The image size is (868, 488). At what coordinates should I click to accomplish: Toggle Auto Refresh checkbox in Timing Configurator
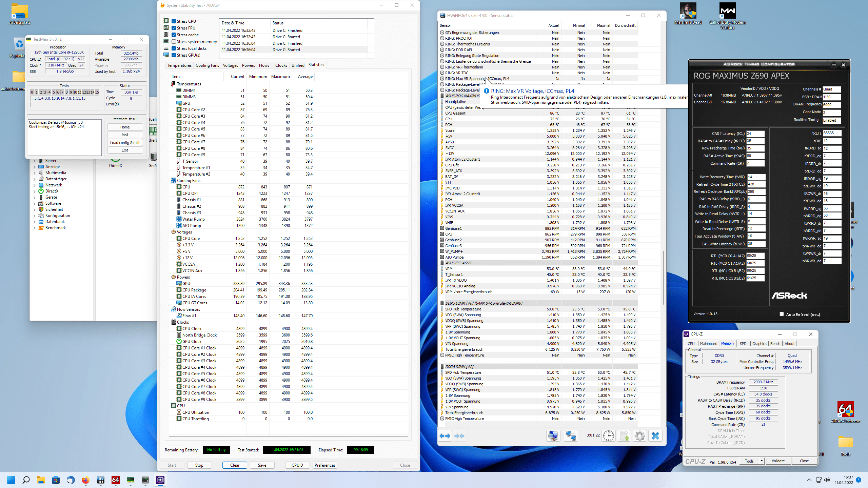pyautogui.click(x=782, y=314)
